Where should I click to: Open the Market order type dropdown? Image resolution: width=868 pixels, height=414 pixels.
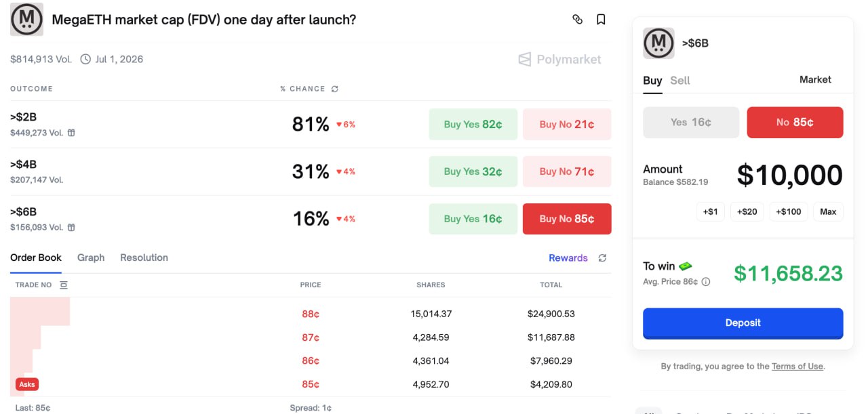coord(814,80)
